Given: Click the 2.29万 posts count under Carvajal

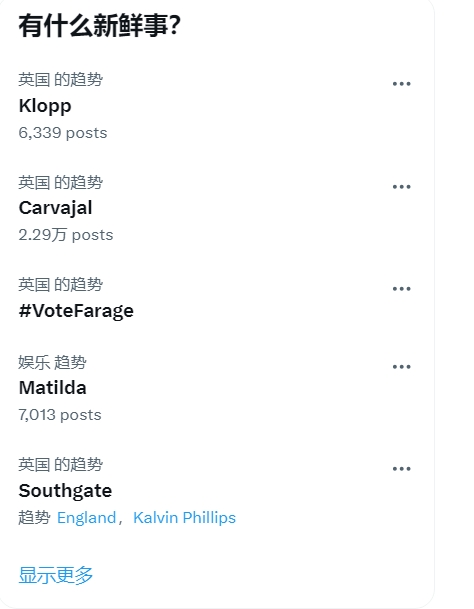Looking at the screenshot, I should click(x=66, y=235).
